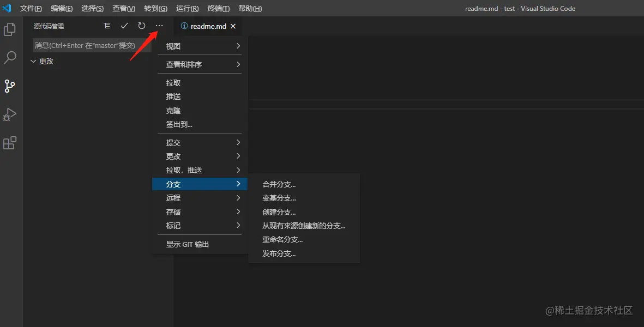The image size is (644, 327).
Task: Close the readme.md editor tab
Action: (x=233, y=26)
